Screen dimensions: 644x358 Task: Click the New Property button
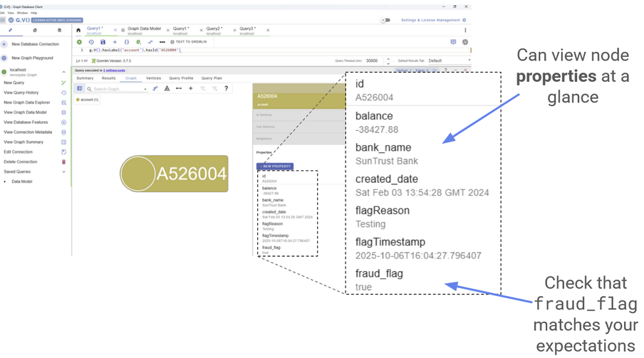[275, 167]
